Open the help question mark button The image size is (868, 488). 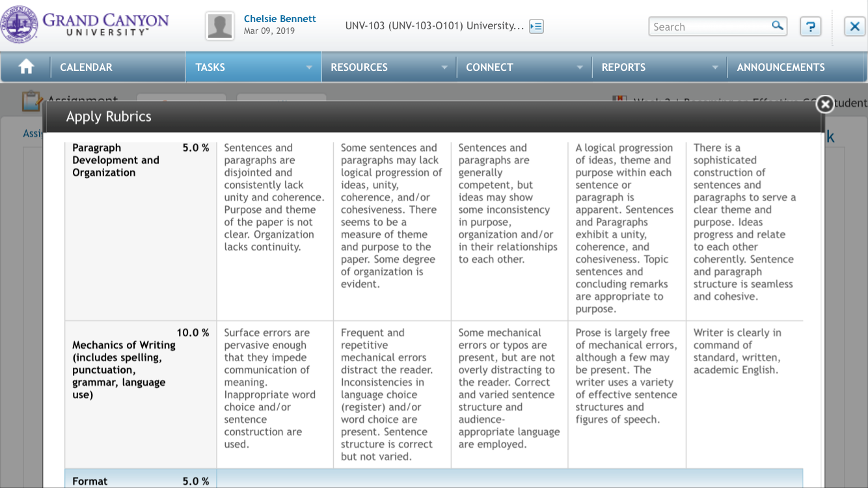[x=810, y=27]
